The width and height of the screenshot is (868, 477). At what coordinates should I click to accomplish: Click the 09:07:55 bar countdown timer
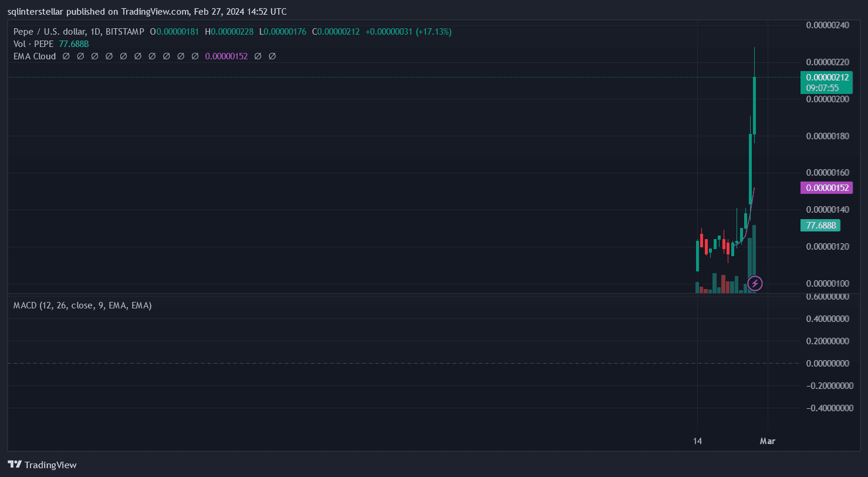coord(822,88)
